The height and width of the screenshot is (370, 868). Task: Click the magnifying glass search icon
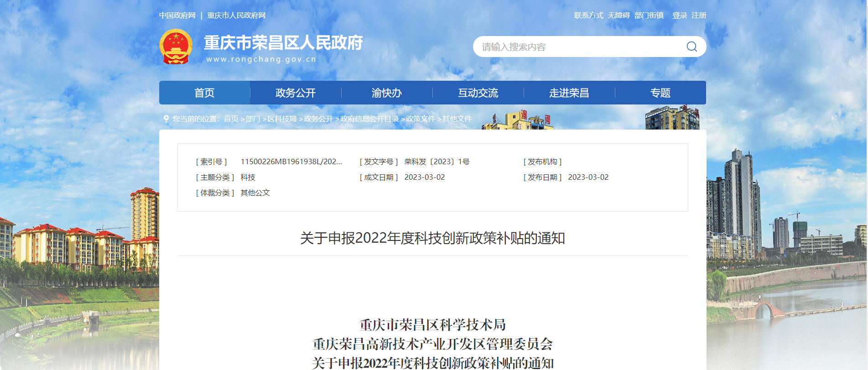691,47
